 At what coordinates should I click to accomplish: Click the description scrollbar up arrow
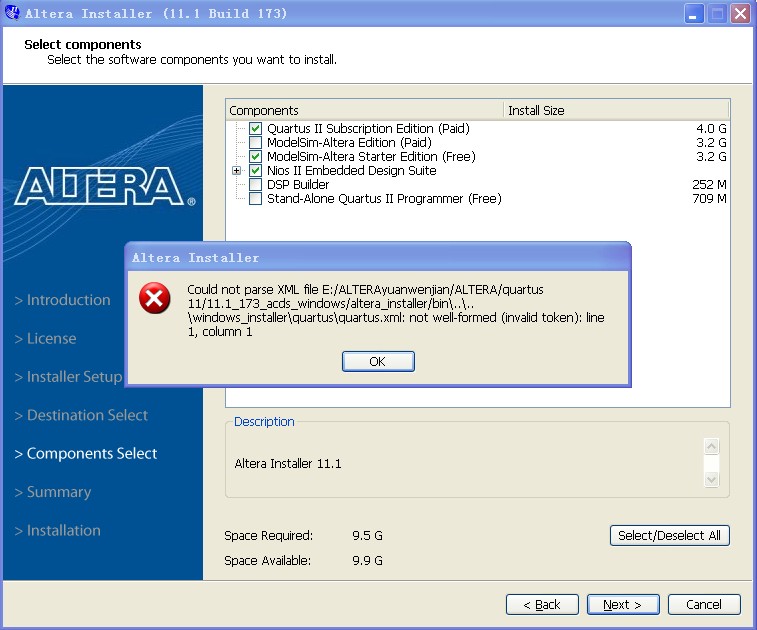(x=711, y=447)
